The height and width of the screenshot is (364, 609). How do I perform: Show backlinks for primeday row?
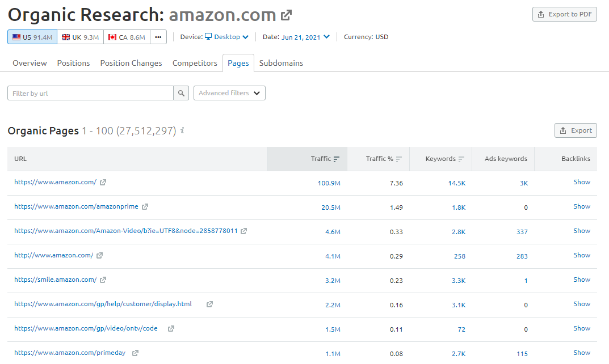[582, 353]
